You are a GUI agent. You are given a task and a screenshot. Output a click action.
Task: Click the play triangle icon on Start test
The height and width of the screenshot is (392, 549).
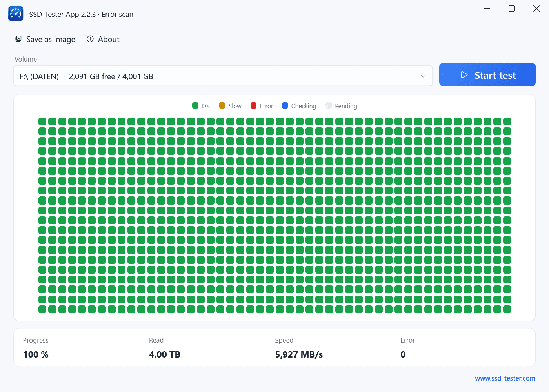(x=464, y=75)
